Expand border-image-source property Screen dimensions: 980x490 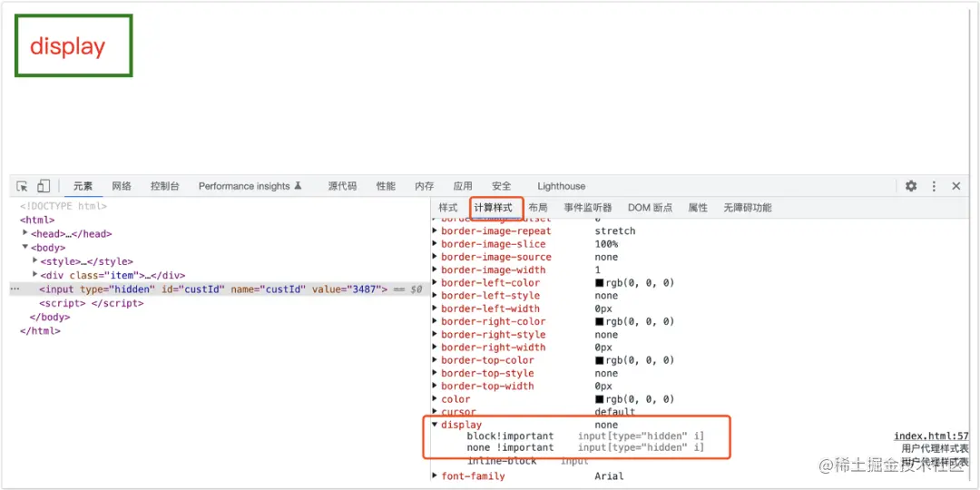click(435, 257)
